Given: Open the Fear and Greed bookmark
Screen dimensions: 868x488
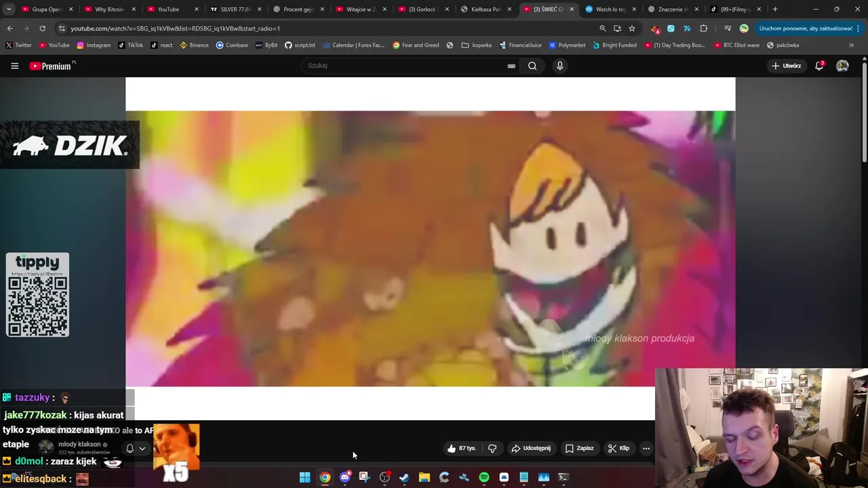Looking at the screenshot, I should [x=416, y=45].
